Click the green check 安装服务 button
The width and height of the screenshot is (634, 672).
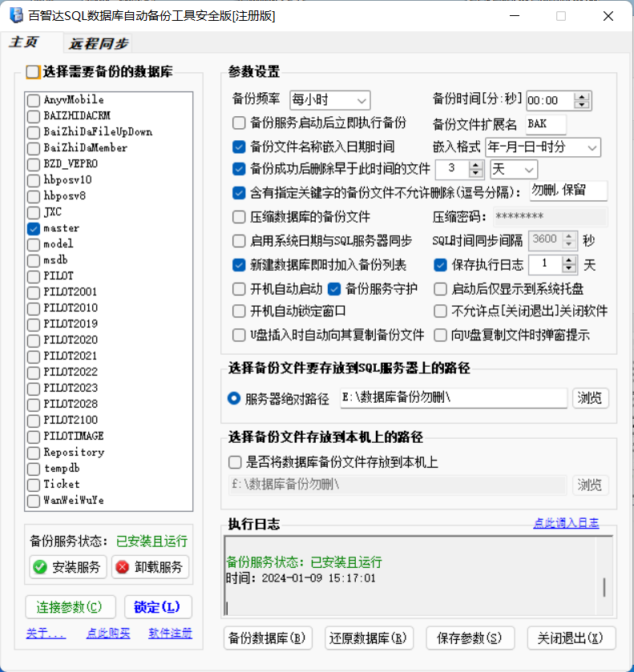(67, 567)
